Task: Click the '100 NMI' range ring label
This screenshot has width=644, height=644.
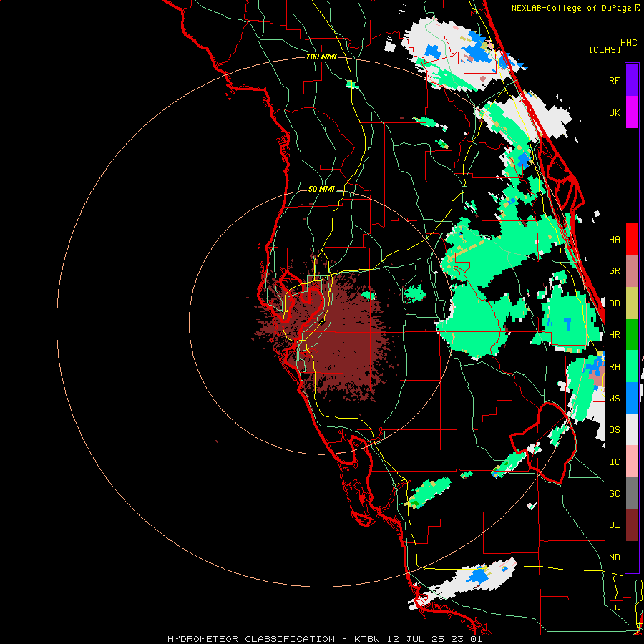Action: [x=321, y=57]
